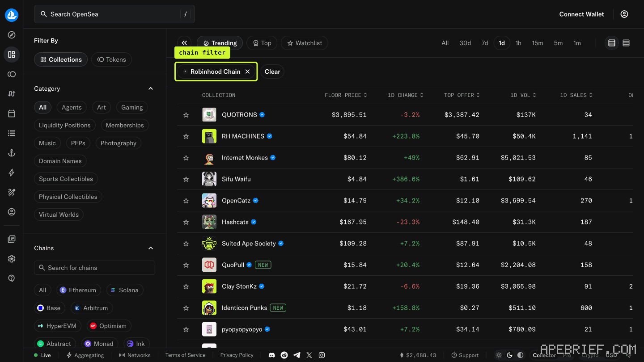Add QUOTRONS to watchlist with star
The image size is (644, 362).
coord(186,115)
